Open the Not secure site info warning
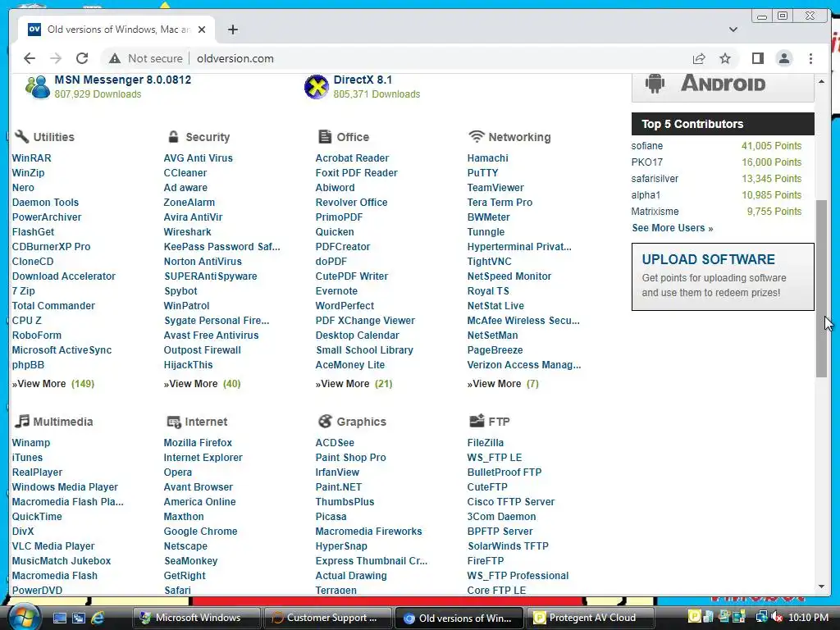840x630 pixels. pos(146,58)
